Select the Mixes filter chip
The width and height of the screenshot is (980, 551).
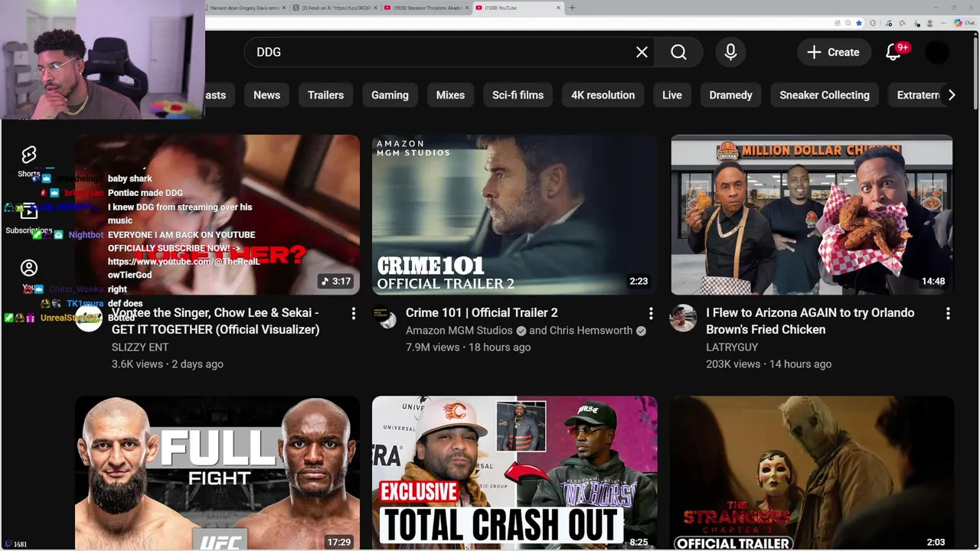450,95
